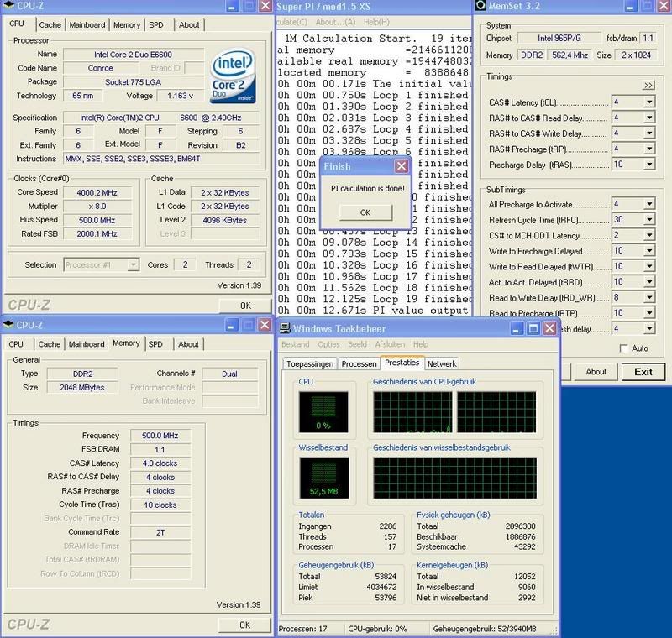
Task: Click the memory Frequency value 500.0 MHz
Action: pyautogui.click(x=160, y=436)
